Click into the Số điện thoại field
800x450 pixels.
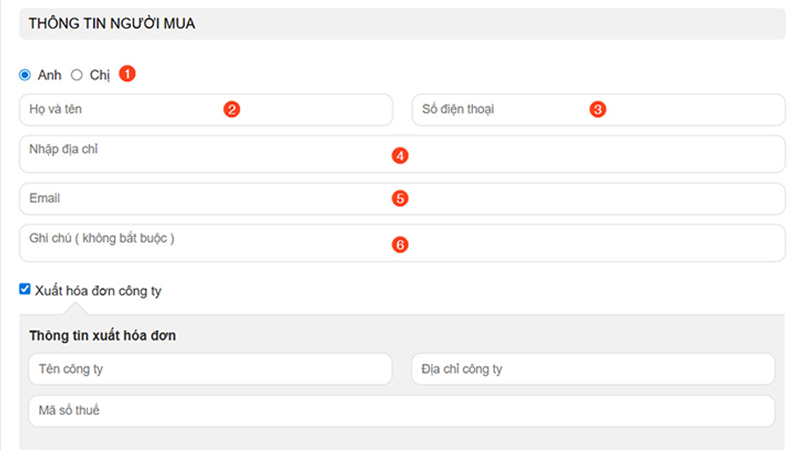[x=500, y=110]
